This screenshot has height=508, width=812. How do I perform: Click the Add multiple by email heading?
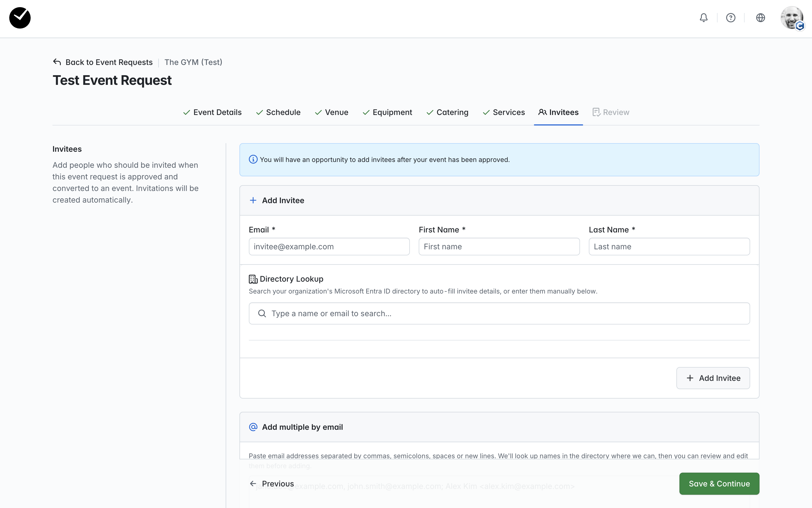(302, 427)
